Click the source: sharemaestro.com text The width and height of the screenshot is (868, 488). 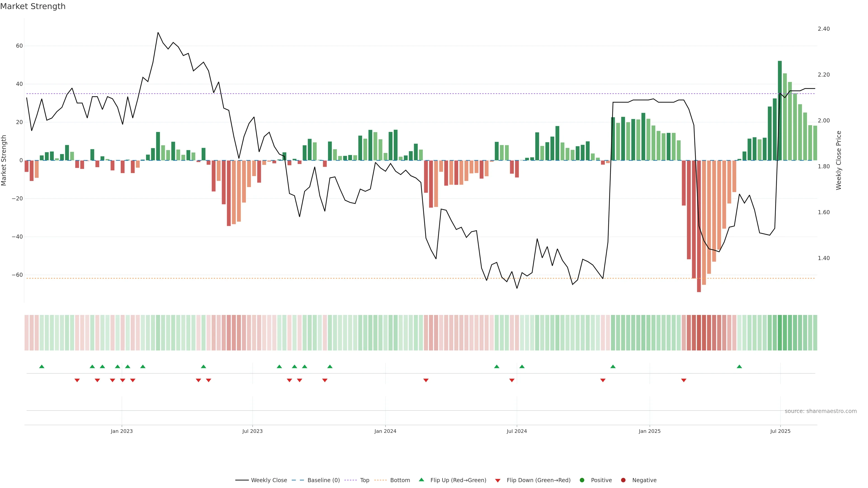[821, 411]
